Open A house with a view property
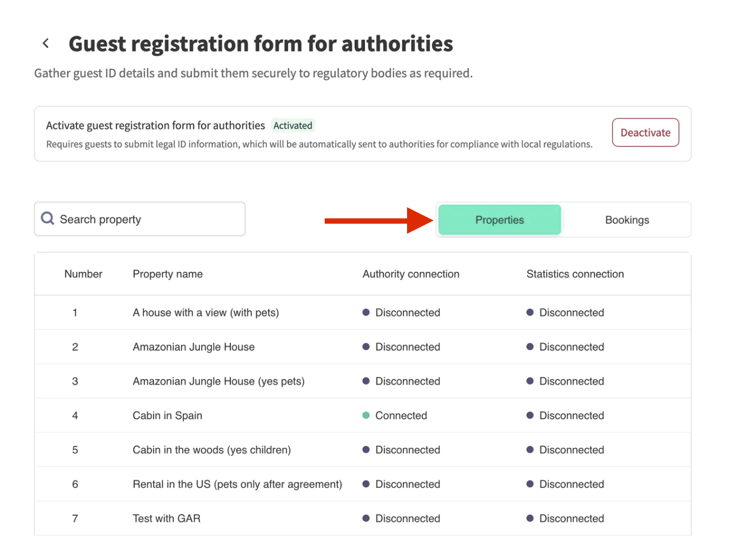Image resolution: width=745 pixels, height=560 pixels. tap(206, 312)
